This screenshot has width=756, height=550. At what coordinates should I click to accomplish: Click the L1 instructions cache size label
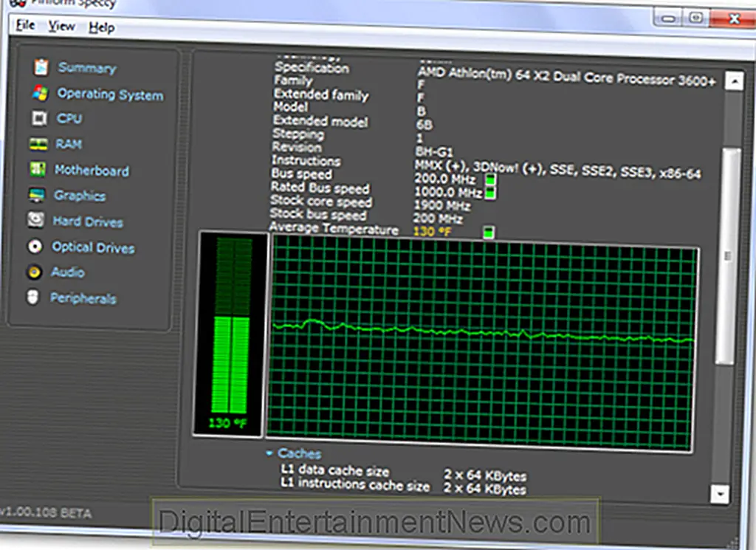(355, 484)
